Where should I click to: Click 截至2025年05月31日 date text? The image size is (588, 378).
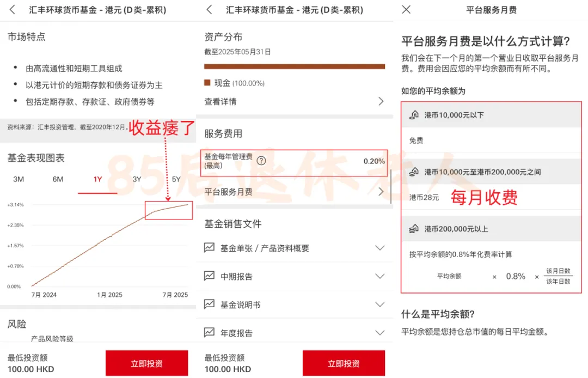click(237, 52)
